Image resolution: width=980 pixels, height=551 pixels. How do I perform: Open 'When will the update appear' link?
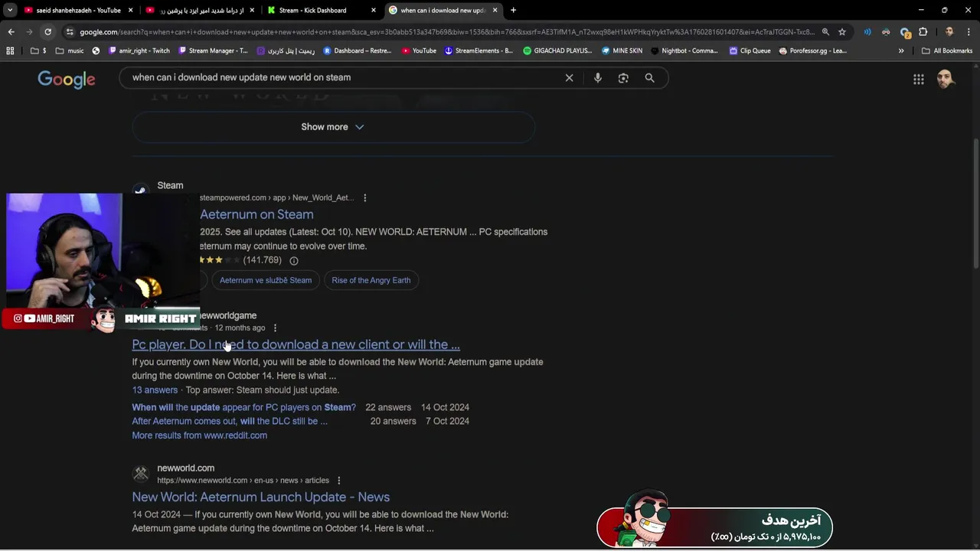tap(243, 408)
